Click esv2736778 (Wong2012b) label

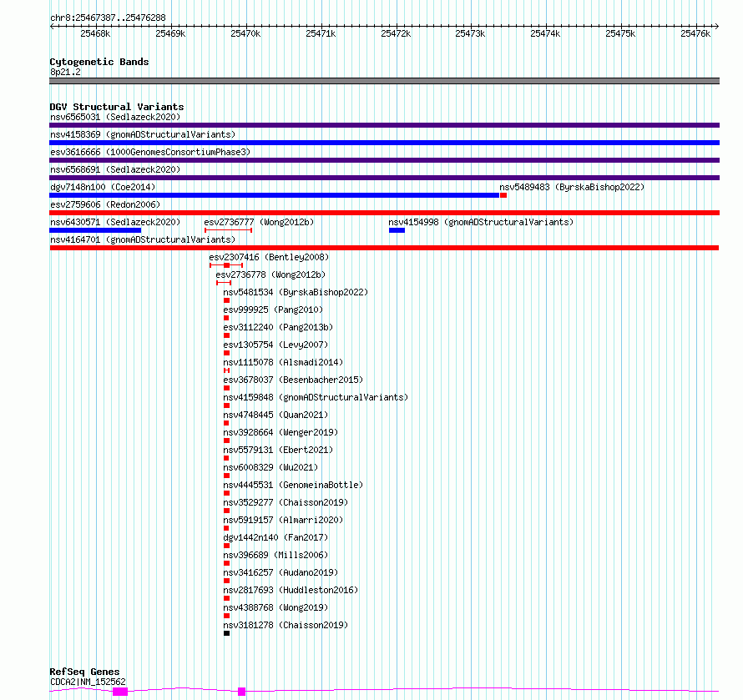pyautogui.click(x=270, y=274)
